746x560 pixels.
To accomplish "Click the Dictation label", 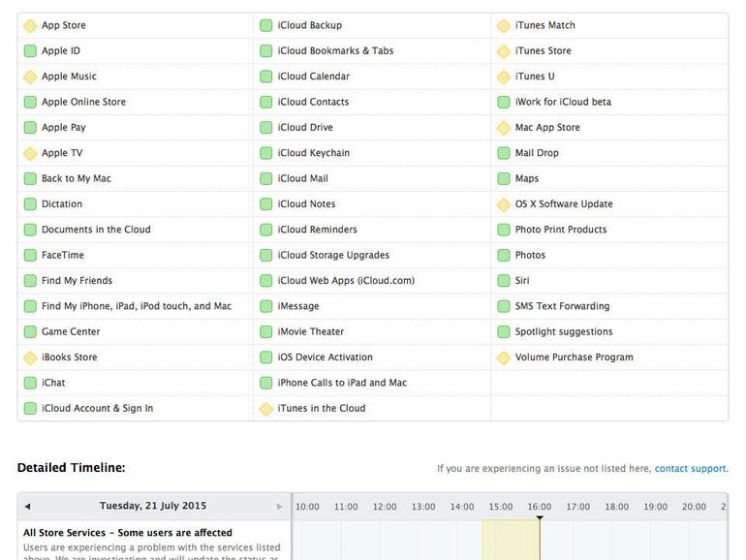I will [62, 204].
